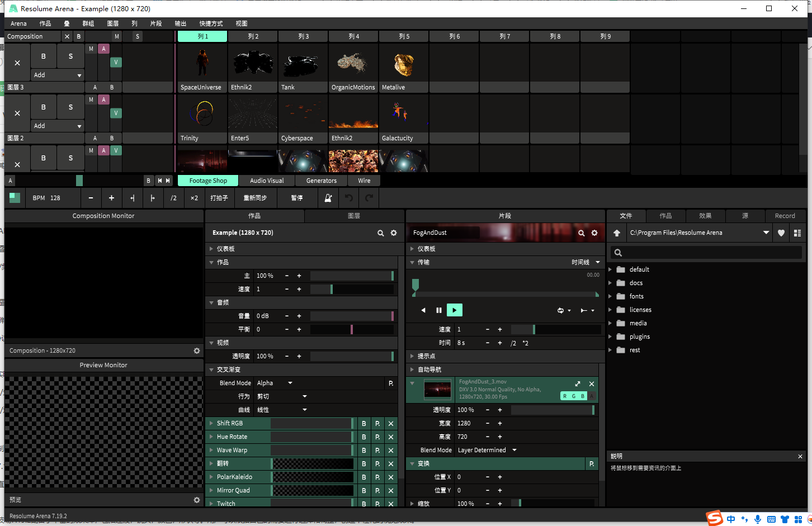Open the gear settings in the Example composition header

pyautogui.click(x=394, y=233)
